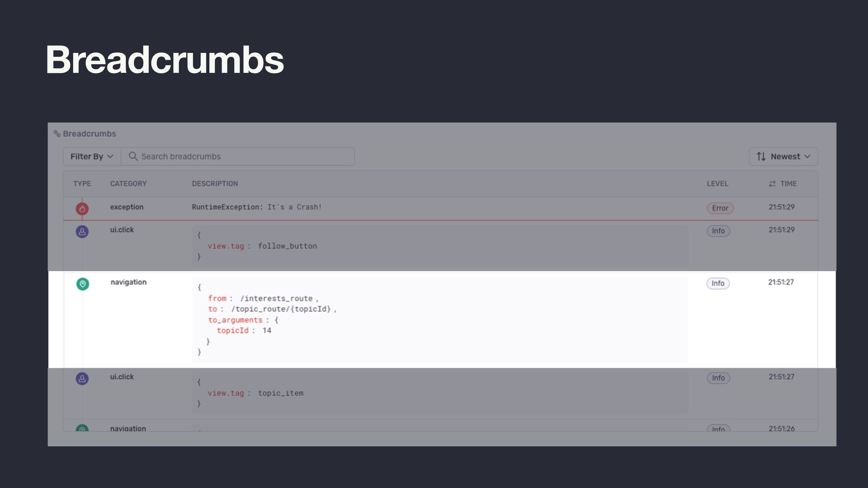Screen dimensions: 868x488
Task: Open the Filter By dropdown
Action: tap(92, 156)
